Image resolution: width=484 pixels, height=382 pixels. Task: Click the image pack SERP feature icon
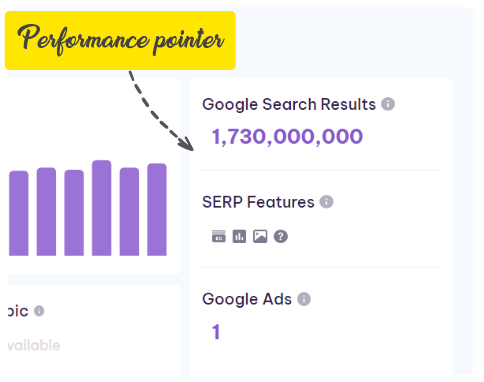point(260,236)
